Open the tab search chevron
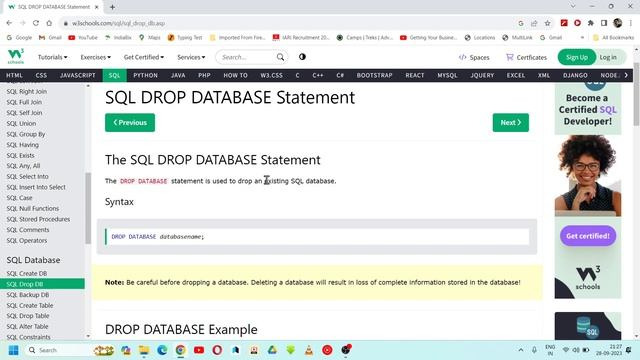640x360 pixels. (x=573, y=6)
